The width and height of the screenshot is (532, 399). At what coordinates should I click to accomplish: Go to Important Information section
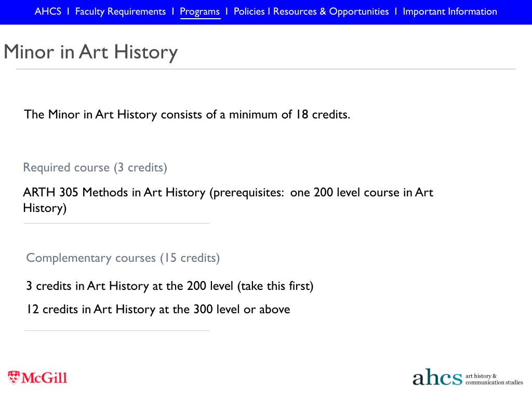tap(450, 11)
